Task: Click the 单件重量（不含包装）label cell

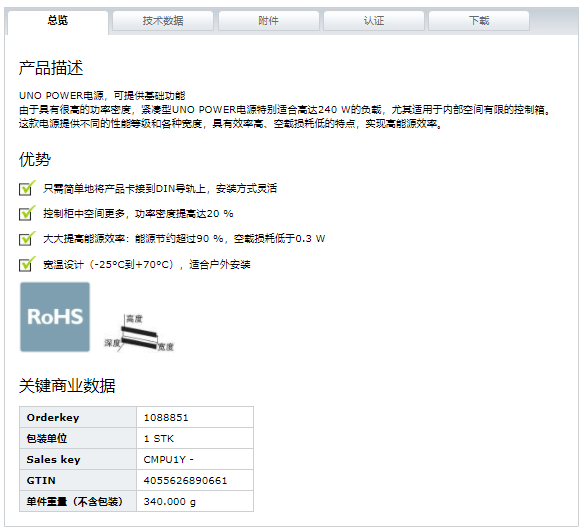Action: [x=78, y=501]
